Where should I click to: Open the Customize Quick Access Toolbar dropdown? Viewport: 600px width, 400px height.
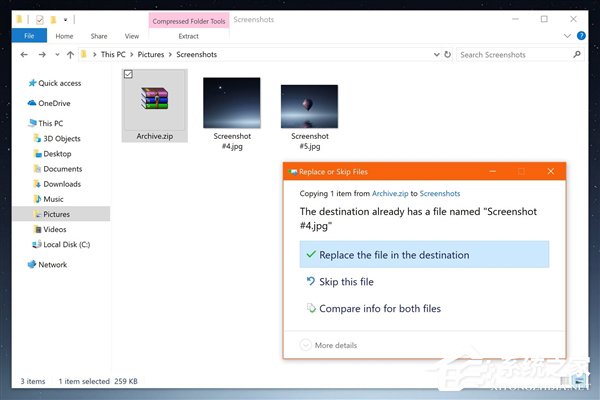pyautogui.click(x=65, y=20)
